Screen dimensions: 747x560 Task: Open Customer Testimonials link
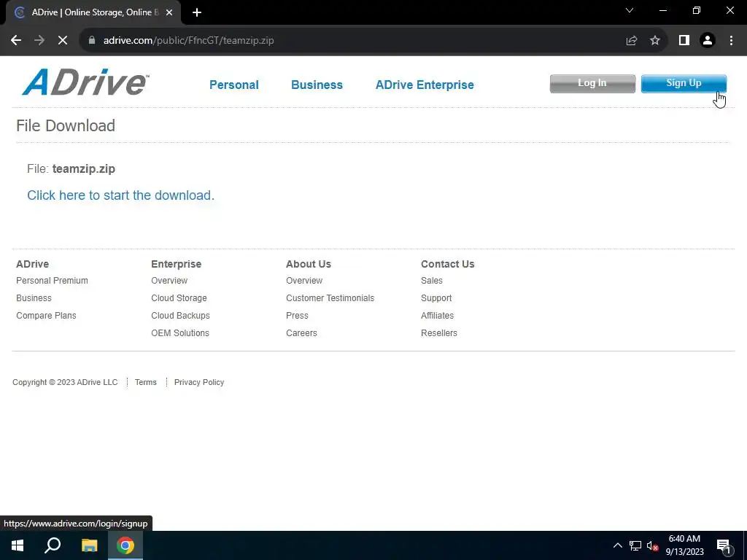point(330,298)
